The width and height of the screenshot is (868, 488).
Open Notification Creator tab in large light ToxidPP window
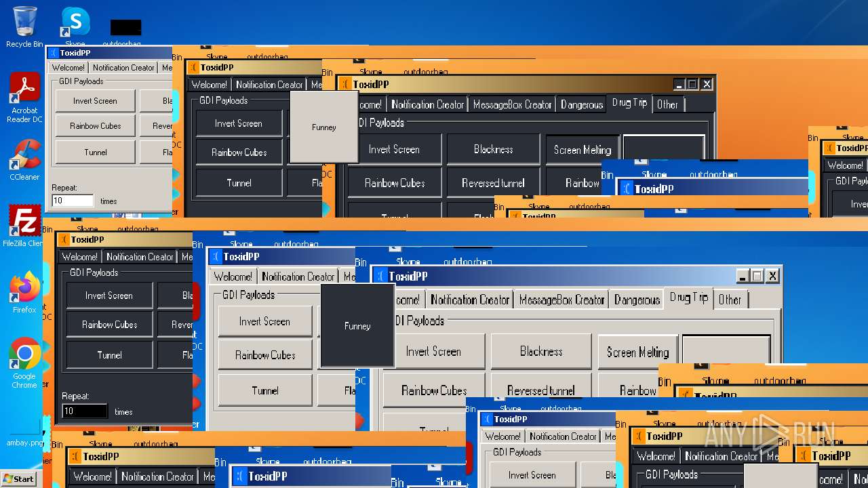pyautogui.click(x=469, y=300)
